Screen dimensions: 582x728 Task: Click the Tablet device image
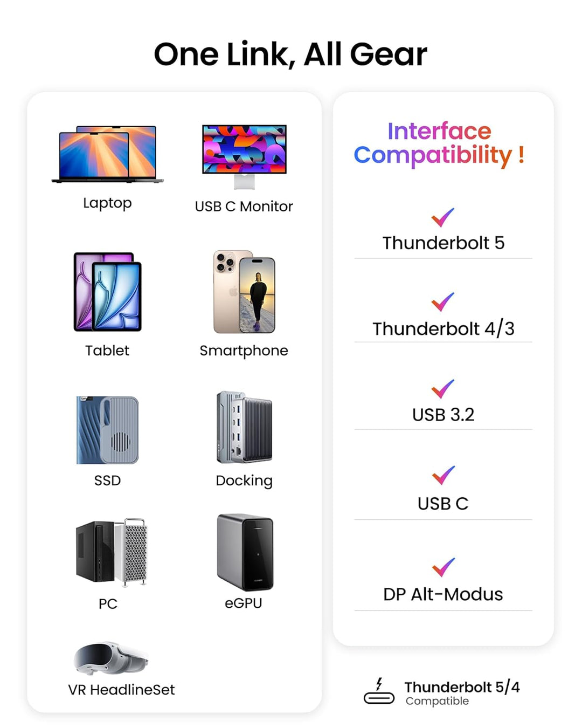coord(108,292)
